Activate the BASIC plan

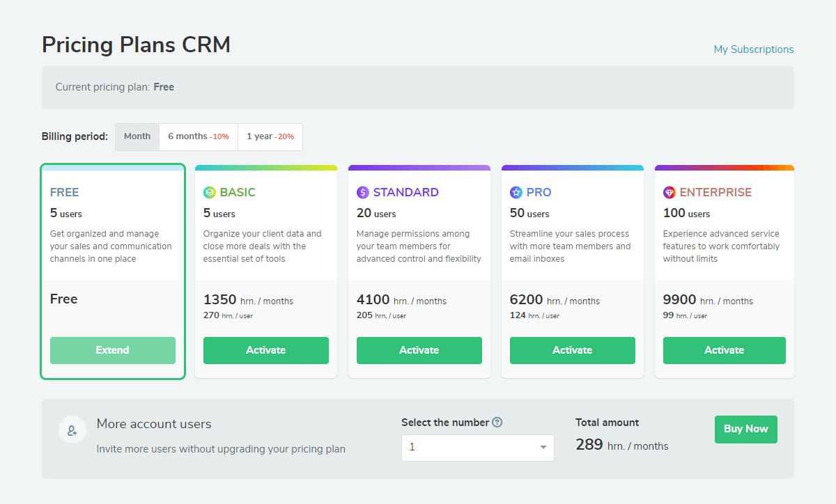tap(266, 350)
